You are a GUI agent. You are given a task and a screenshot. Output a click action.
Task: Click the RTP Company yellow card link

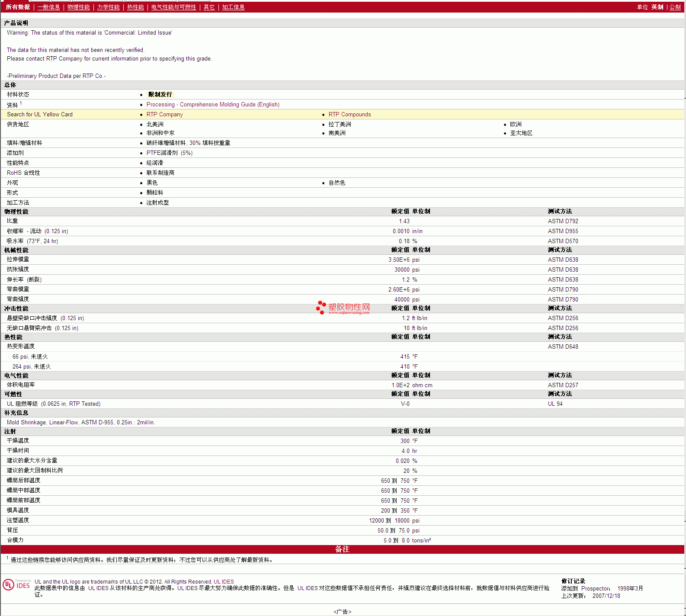tap(164, 115)
